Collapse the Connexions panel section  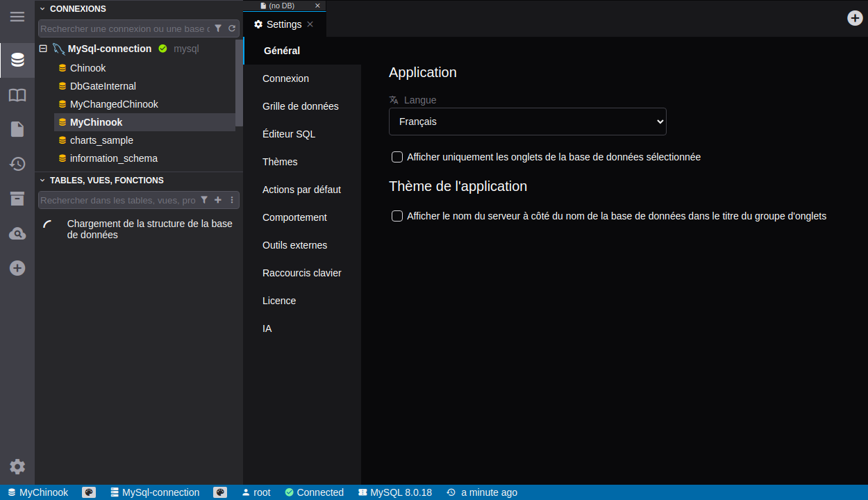[x=42, y=9]
